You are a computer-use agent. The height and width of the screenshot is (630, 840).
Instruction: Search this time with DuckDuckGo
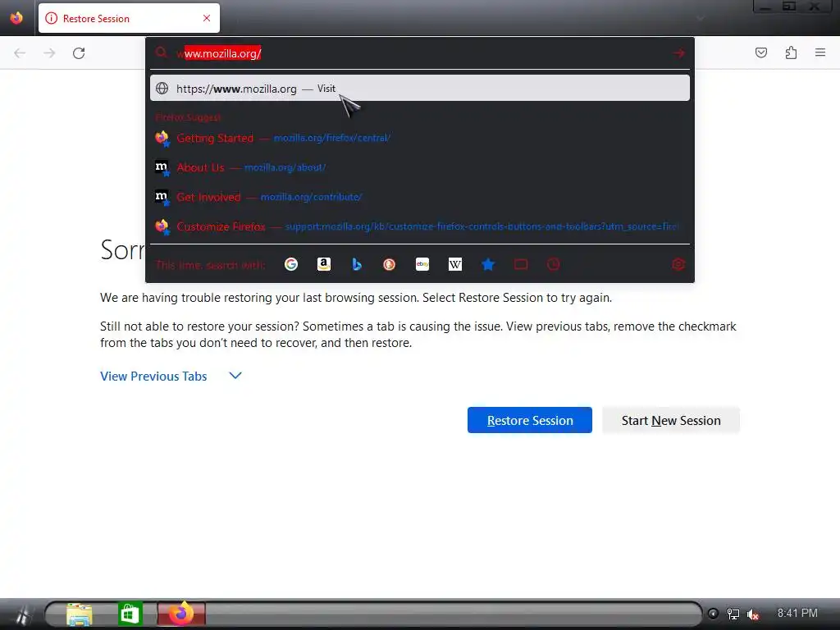point(390,264)
